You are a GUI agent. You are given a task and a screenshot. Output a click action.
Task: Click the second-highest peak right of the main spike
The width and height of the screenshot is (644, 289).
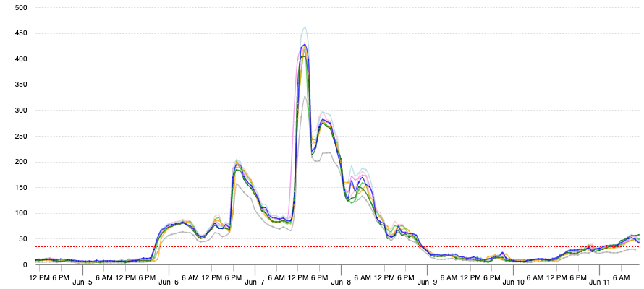pos(323,112)
